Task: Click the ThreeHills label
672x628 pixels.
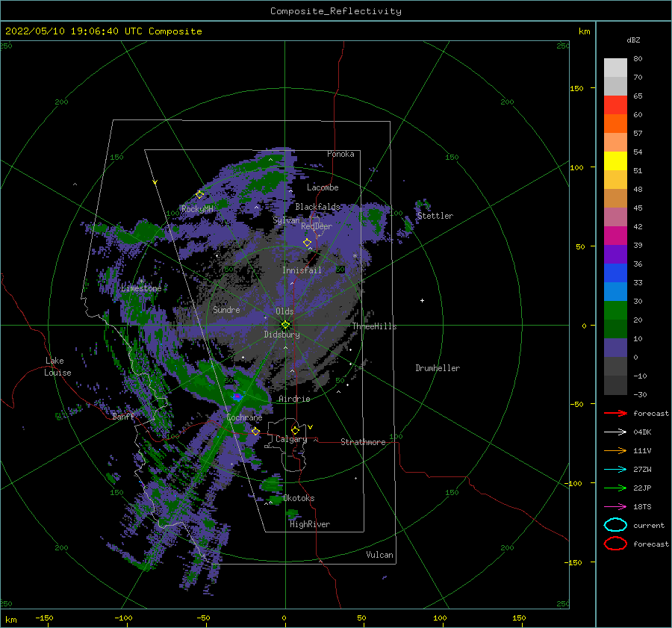Action: (375, 326)
